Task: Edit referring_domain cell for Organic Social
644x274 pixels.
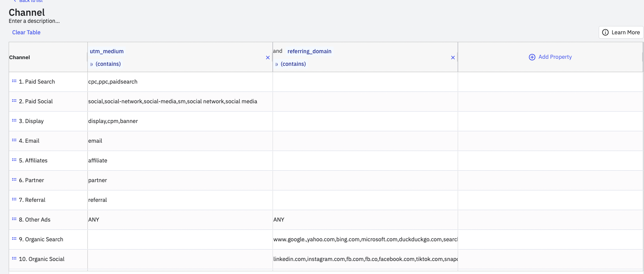Action: click(365, 259)
